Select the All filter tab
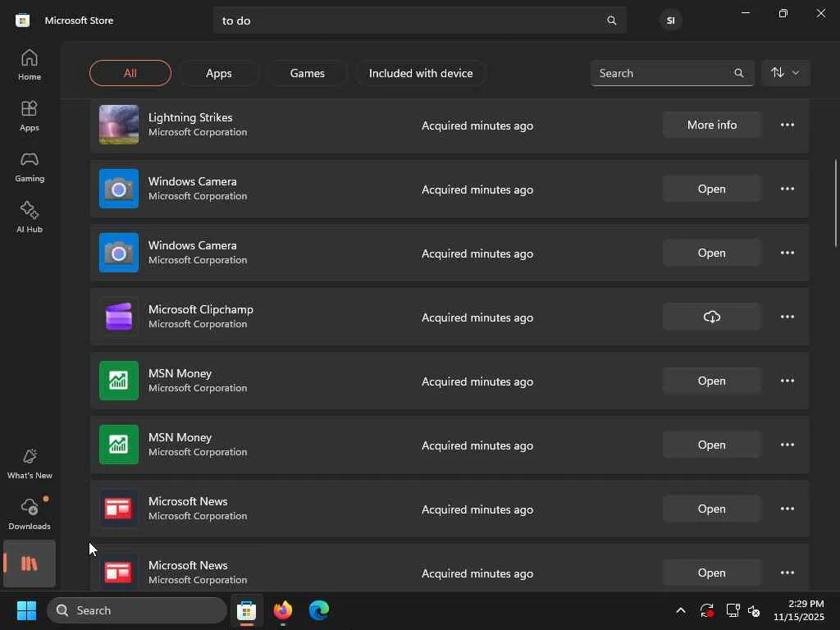This screenshot has height=630, width=840. pos(130,73)
